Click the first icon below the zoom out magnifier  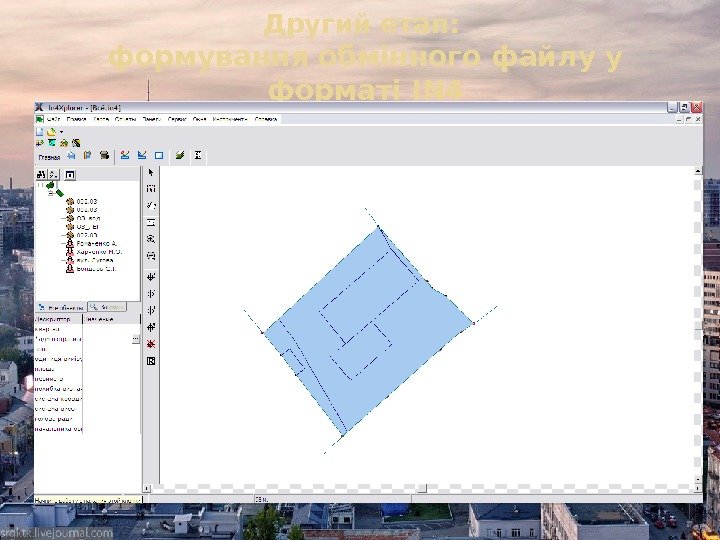click(151, 277)
